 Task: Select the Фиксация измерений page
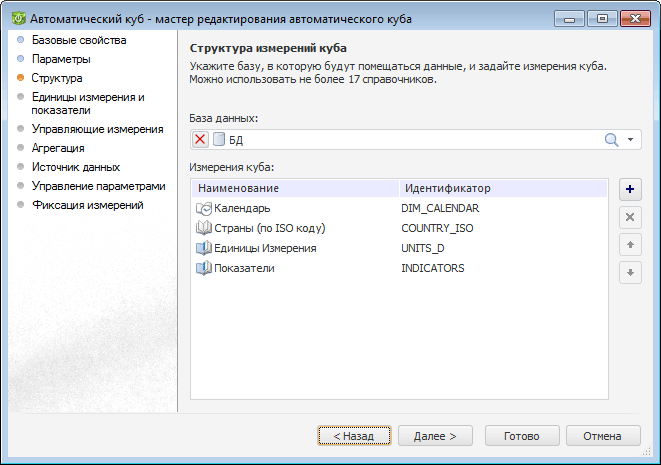point(88,205)
